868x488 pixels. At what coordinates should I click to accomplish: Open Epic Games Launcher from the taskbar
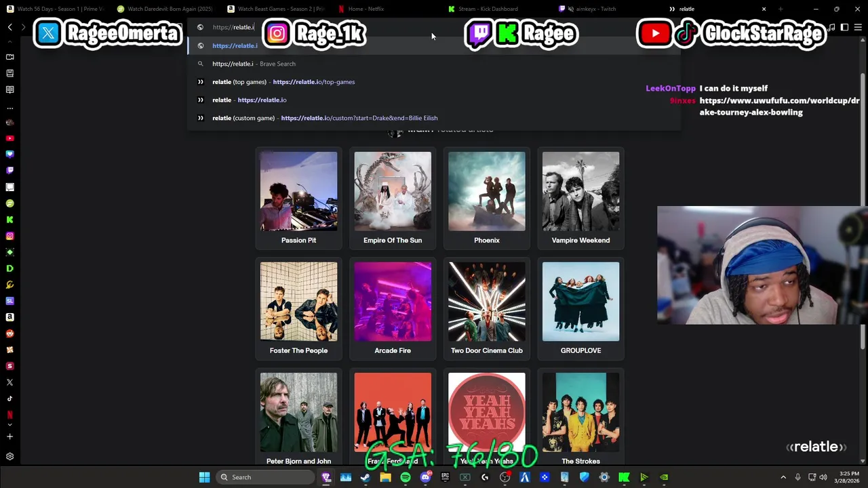(445, 477)
